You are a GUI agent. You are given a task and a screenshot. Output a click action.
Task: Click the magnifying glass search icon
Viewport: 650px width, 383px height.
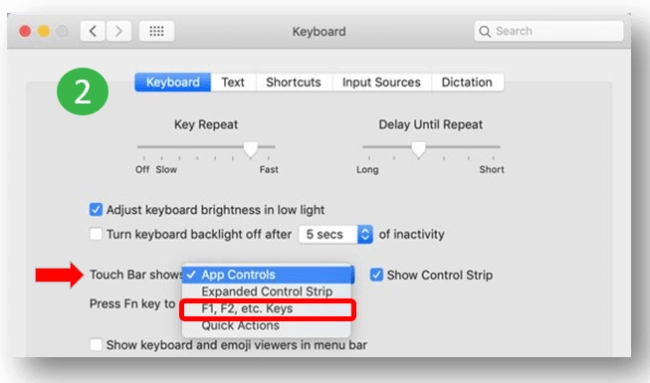[485, 31]
